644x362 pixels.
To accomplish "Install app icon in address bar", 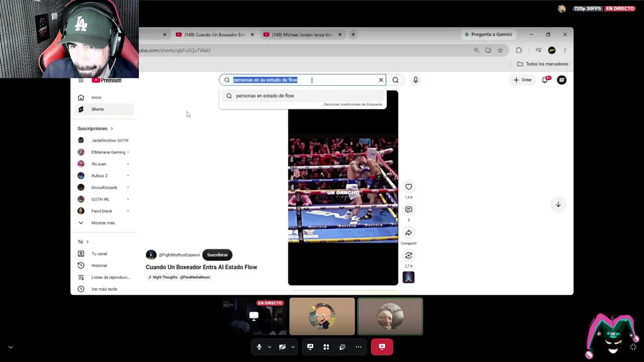I will coord(488,50).
